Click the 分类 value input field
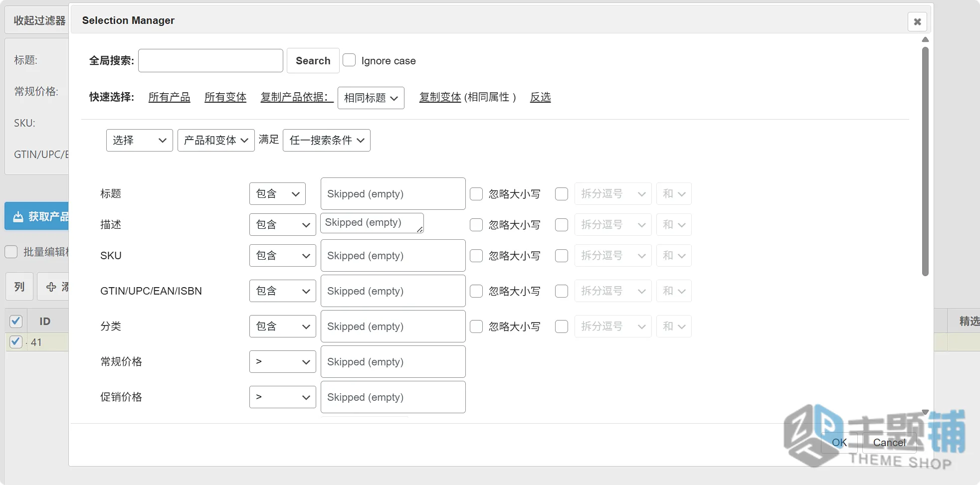Screen dimensions: 980x485 tap(393, 326)
